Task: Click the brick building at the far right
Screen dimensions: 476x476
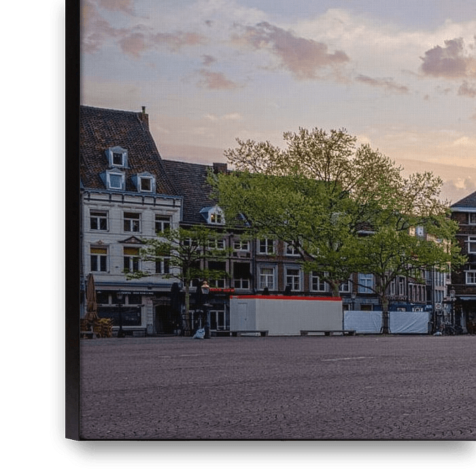Action: coord(464,258)
